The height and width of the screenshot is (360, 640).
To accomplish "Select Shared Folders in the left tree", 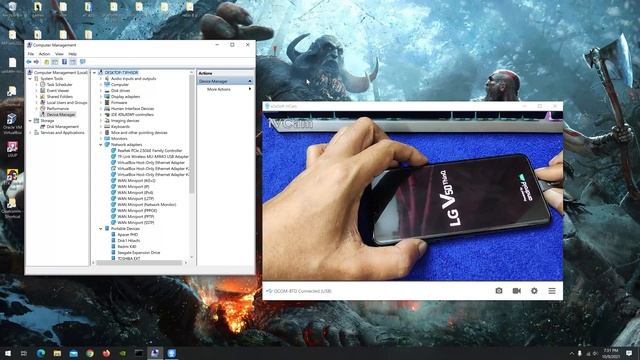I will tap(60, 97).
